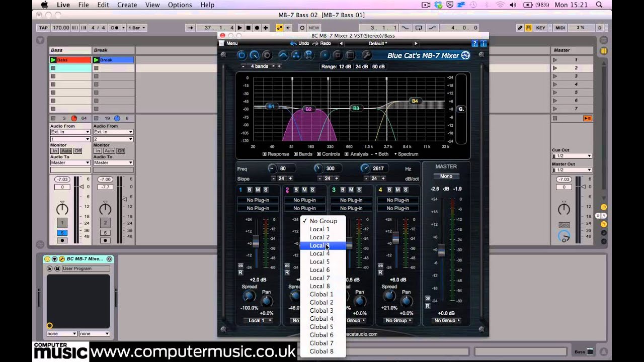Viewport: 644px width, 362px height.
Task: Launch the Bass clip play triangle
Action: [x=53, y=60]
